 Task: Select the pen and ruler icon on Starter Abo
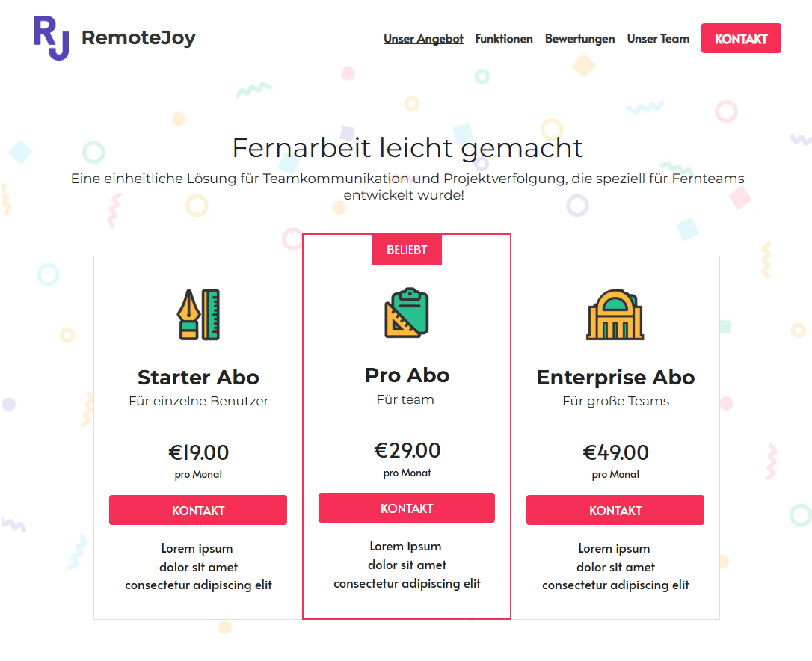click(x=198, y=314)
